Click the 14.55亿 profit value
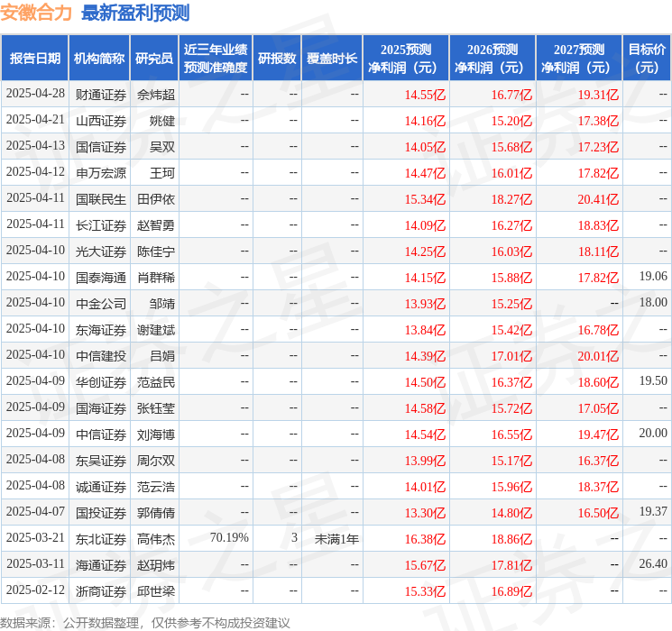Screen dimensions: 672x631 [x=425, y=95]
